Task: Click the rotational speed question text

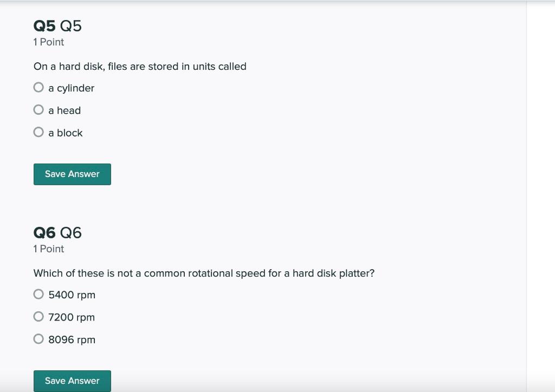Action: [204, 273]
